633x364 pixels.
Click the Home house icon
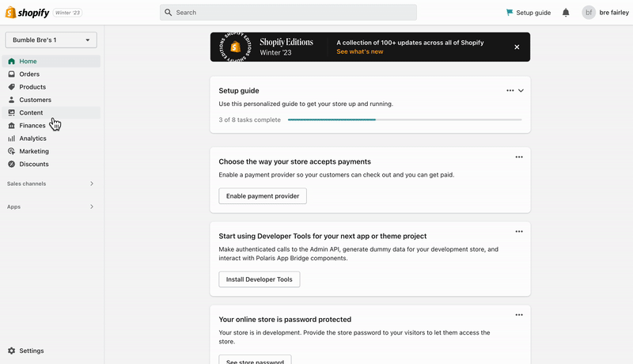point(11,62)
